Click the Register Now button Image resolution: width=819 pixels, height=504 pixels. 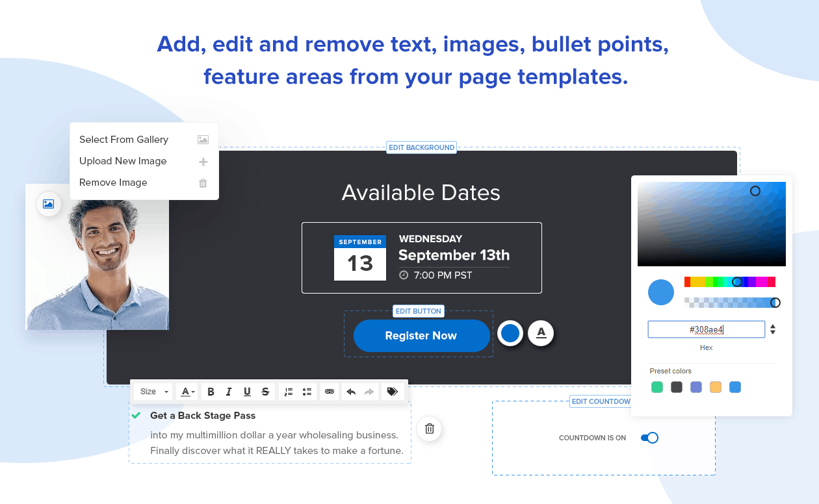[x=421, y=336]
